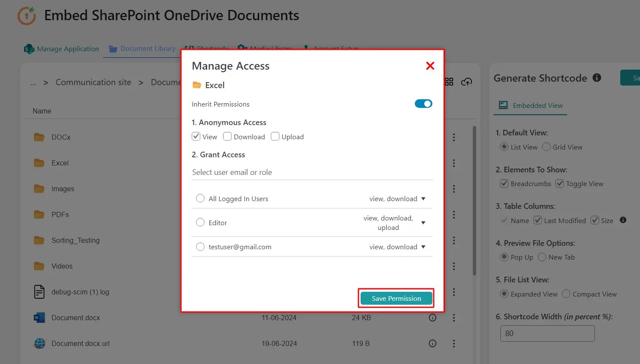
Task: Open Document.docx file
Action: coord(76,318)
